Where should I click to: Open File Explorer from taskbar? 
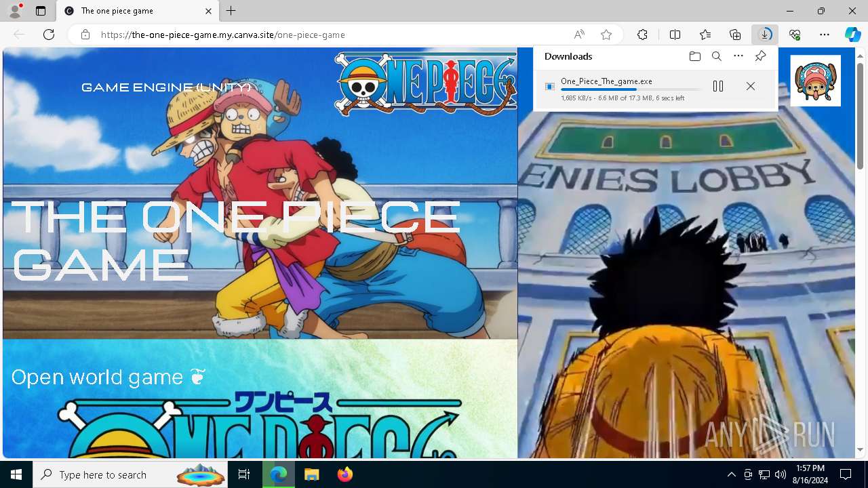tap(311, 474)
